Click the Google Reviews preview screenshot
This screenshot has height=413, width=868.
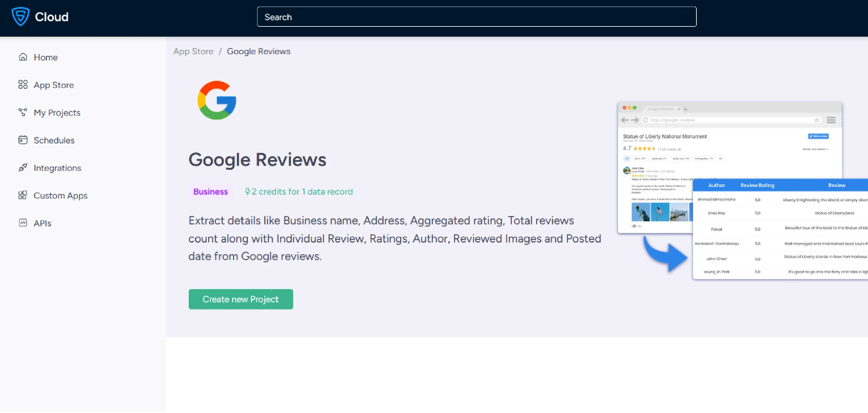tap(743, 191)
